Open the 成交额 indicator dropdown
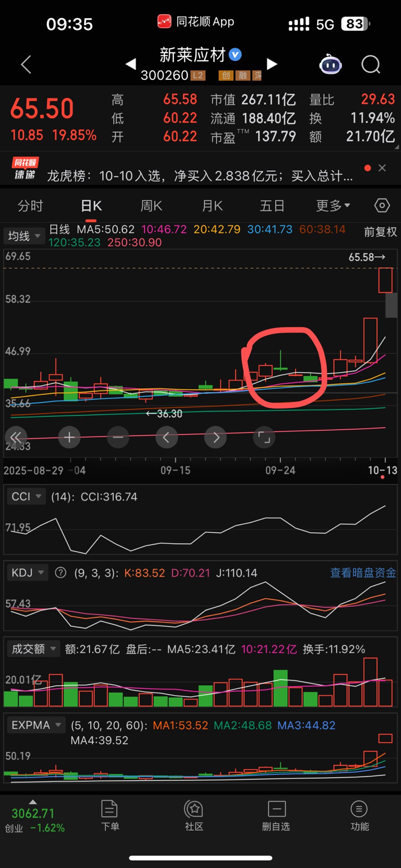The image size is (401, 868). [33, 649]
